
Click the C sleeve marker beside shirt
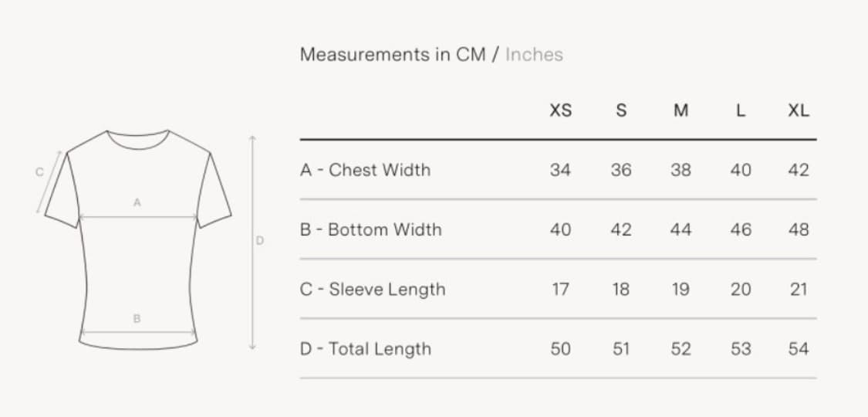point(39,172)
